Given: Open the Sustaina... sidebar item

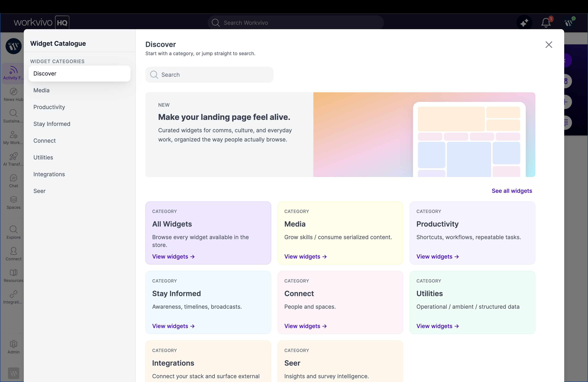Looking at the screenshot, I should click(x=13, y=116).
